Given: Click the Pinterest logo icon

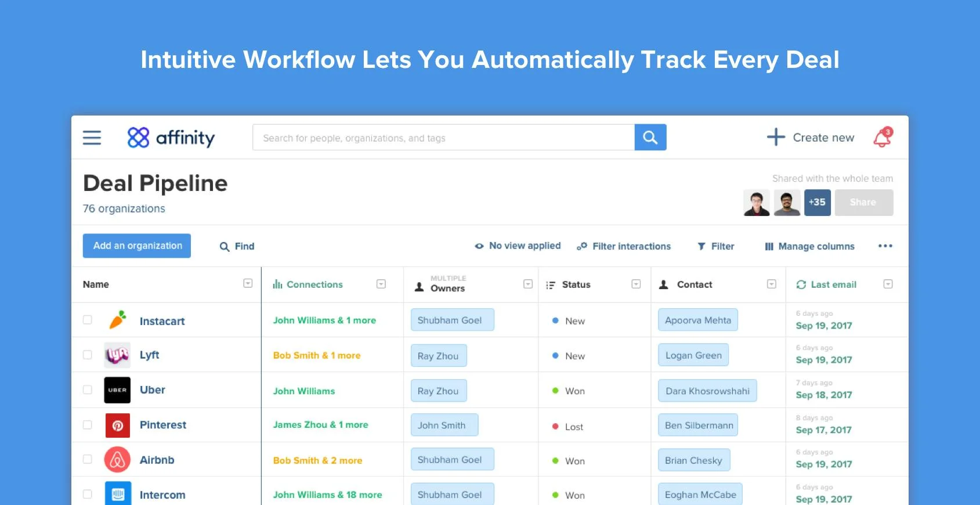Looking at the screenshot, I should pos(118,425).
